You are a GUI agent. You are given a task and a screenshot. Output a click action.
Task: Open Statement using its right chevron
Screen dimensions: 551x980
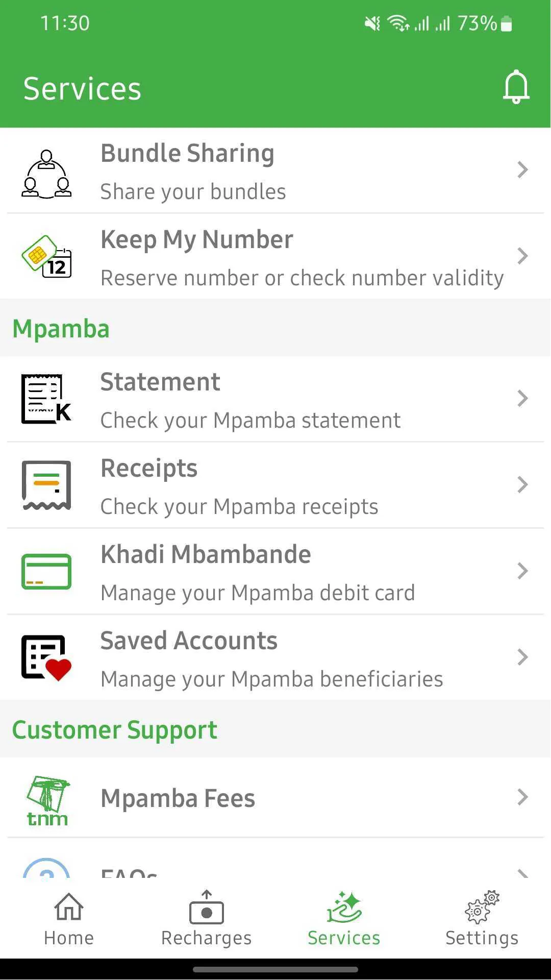[522, 398]
